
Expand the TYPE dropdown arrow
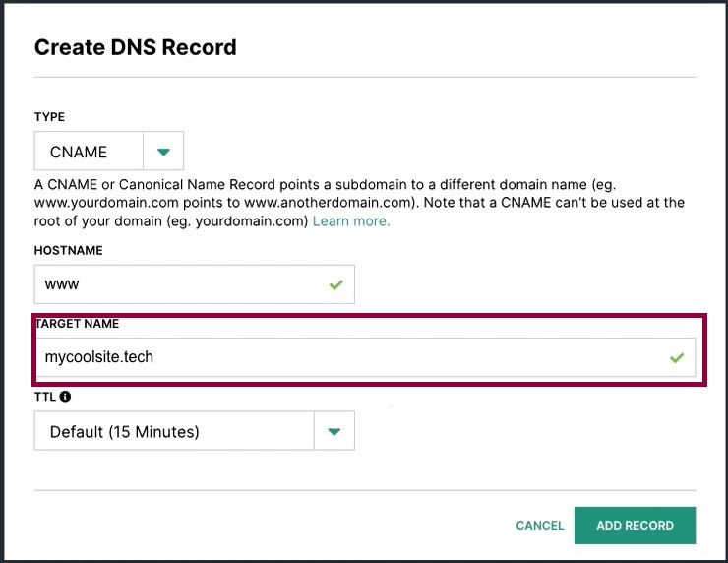(163, 151)
